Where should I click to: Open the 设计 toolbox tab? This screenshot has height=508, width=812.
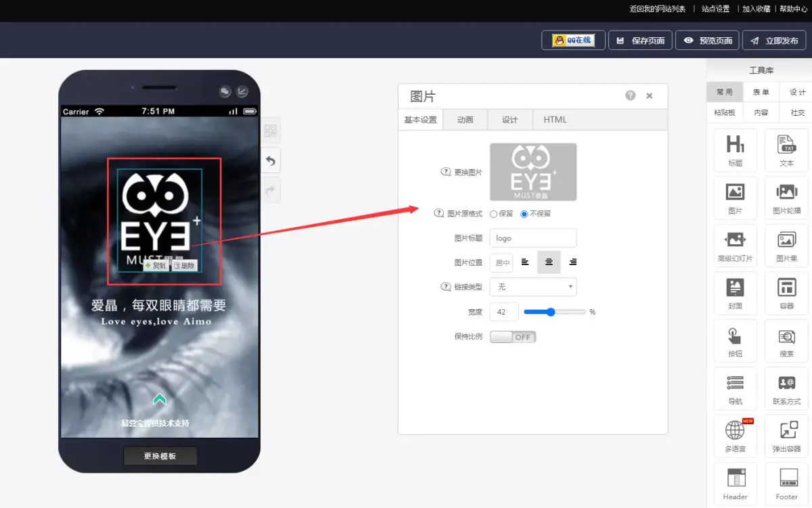click(798, 92)
